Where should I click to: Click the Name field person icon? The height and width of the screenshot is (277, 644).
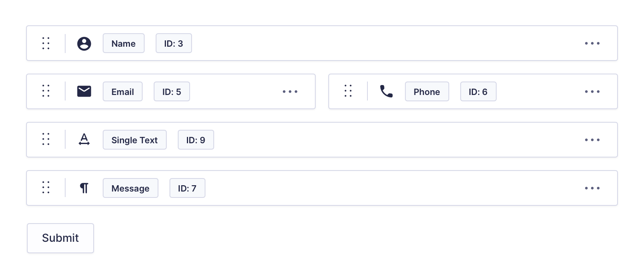pos(84,44)
